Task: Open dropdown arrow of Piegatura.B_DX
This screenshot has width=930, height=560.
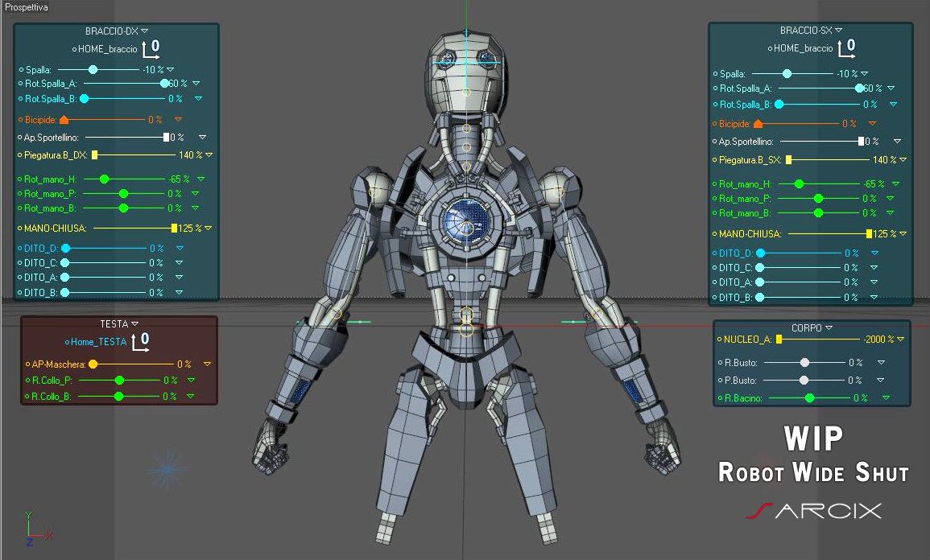Action: click(209, 154)
